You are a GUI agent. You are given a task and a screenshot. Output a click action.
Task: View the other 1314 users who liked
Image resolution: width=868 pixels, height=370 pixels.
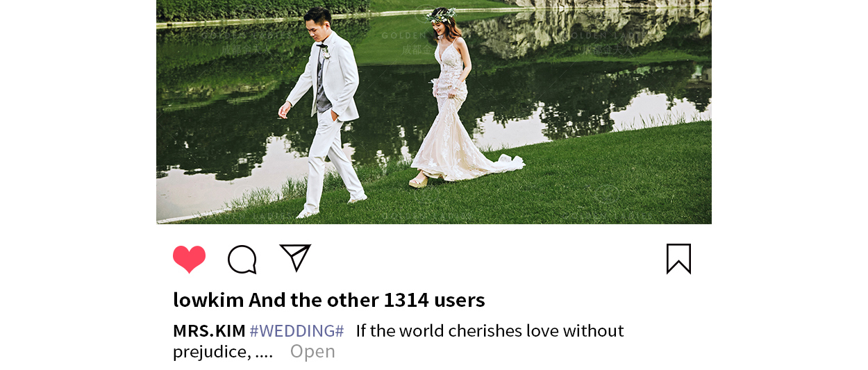coord(367,300)
